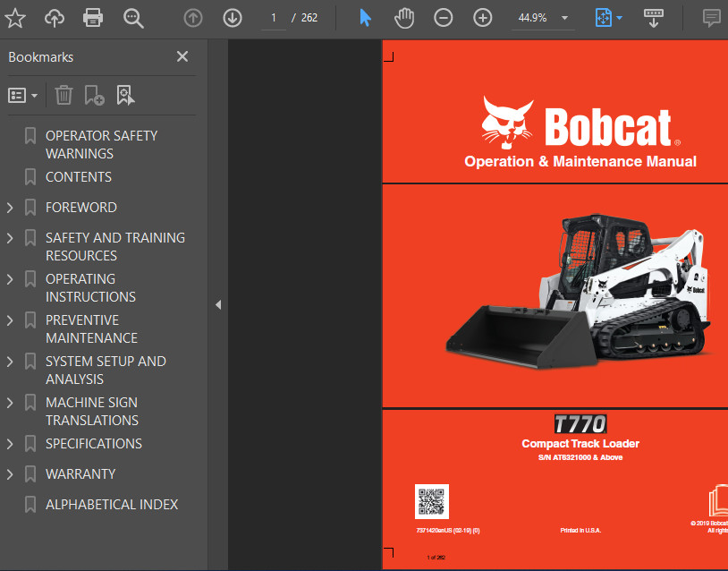This screenshot has width=728, height=571.
Task: Select the WARRANTY bookmark text
Action: pos(80,474)
